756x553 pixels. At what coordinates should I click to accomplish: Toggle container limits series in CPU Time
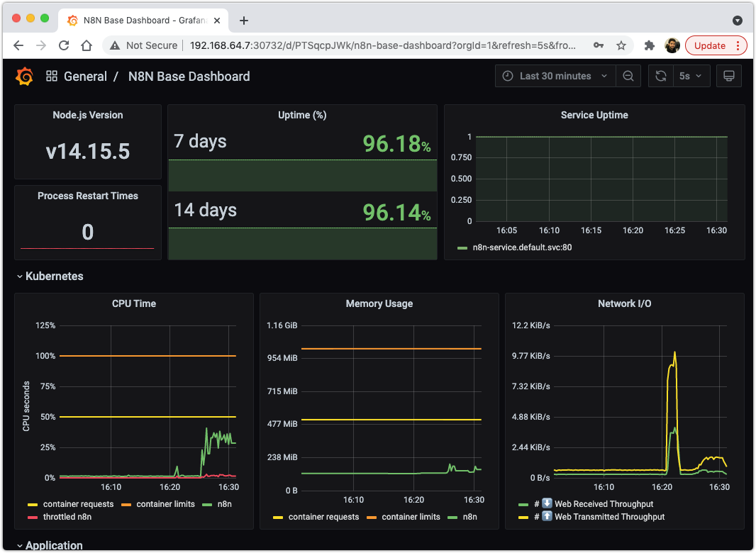[165, 504]
